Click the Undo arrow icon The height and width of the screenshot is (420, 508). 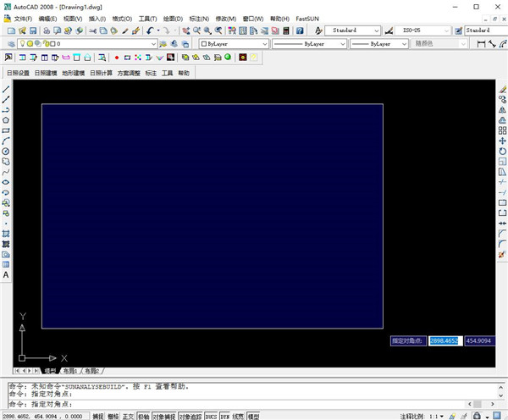[x=150, y=30]
